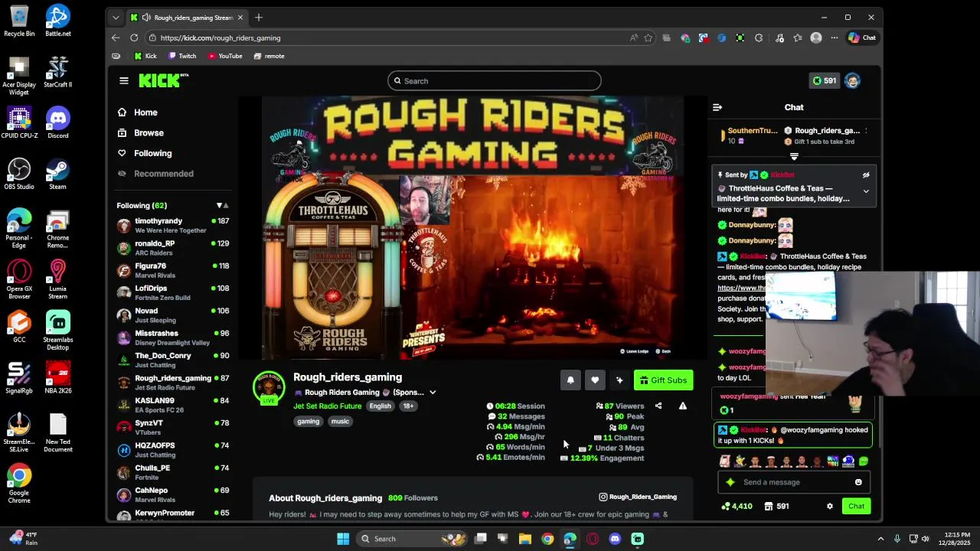980x551 pixels.
Task: Click the gaming tag
Action: coord(309,422)
